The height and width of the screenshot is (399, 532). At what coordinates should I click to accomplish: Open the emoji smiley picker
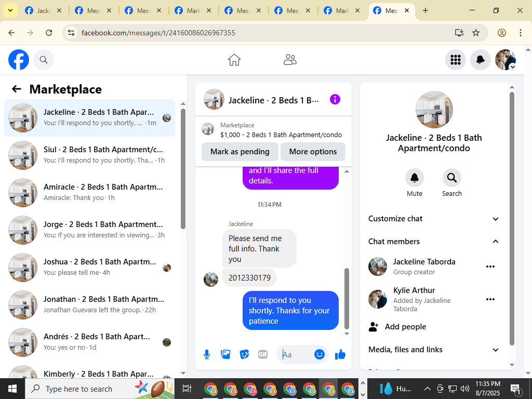[320, 354]
